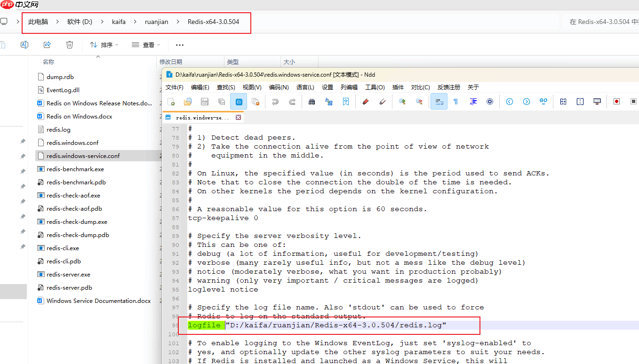Close the redis.windows-se... editor tab
The image size is (639, 364).
click(x=238, y=118)
